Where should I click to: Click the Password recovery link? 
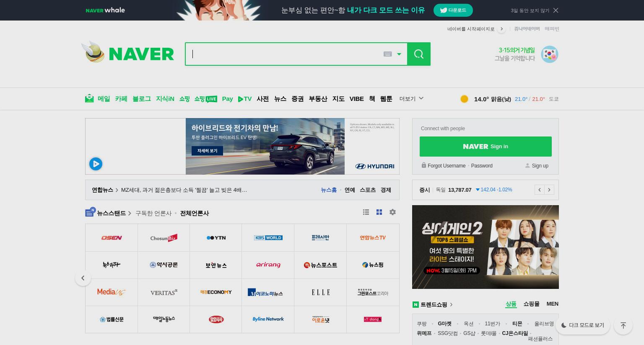(x=482, y=166)
